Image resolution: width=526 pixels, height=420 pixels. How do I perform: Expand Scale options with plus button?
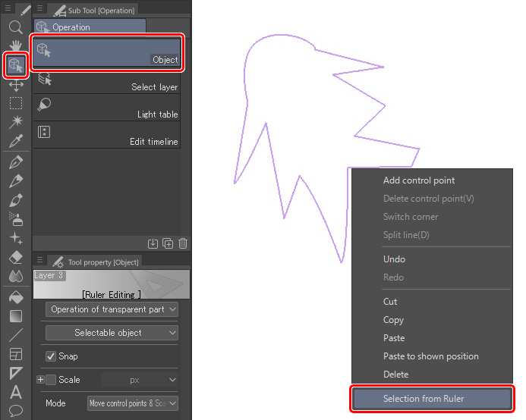[x=39, y=380]
